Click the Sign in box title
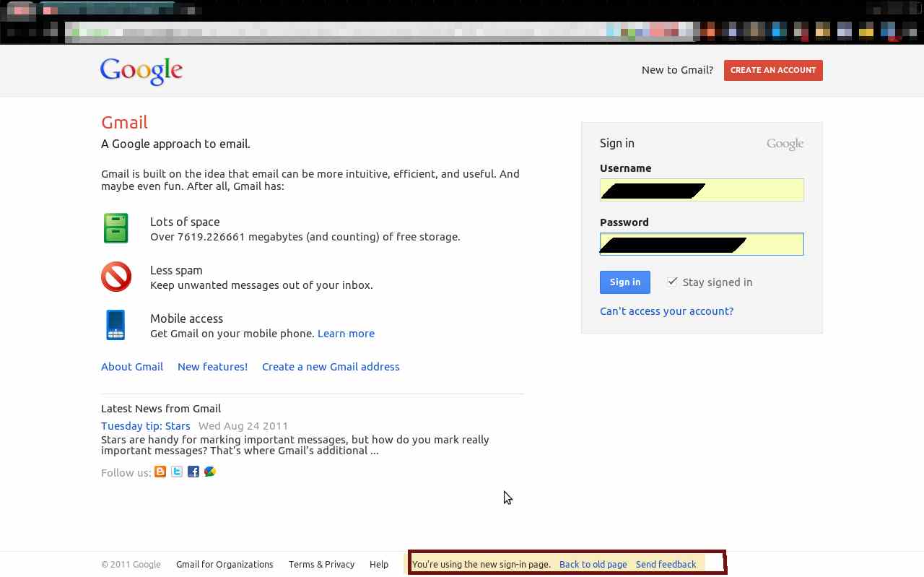This screenshot has height=577, width=924. pos(617,143)
